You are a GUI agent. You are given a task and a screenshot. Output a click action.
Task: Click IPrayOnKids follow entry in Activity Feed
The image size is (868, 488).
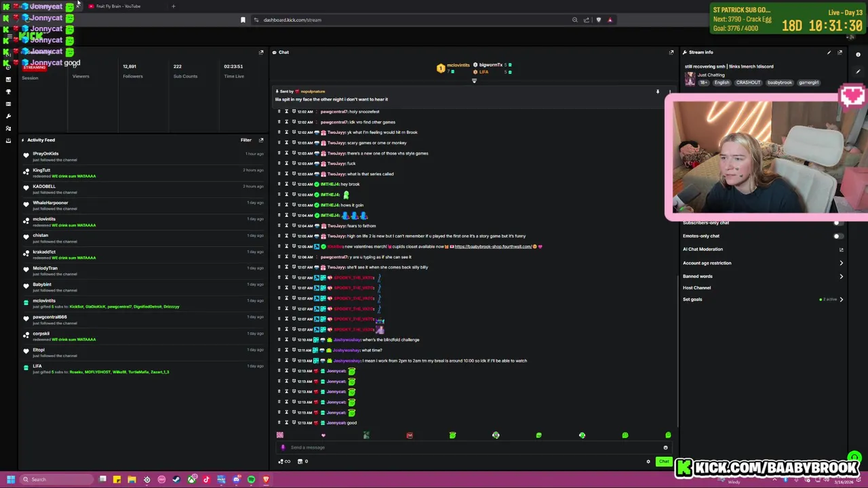pos(142,157)
